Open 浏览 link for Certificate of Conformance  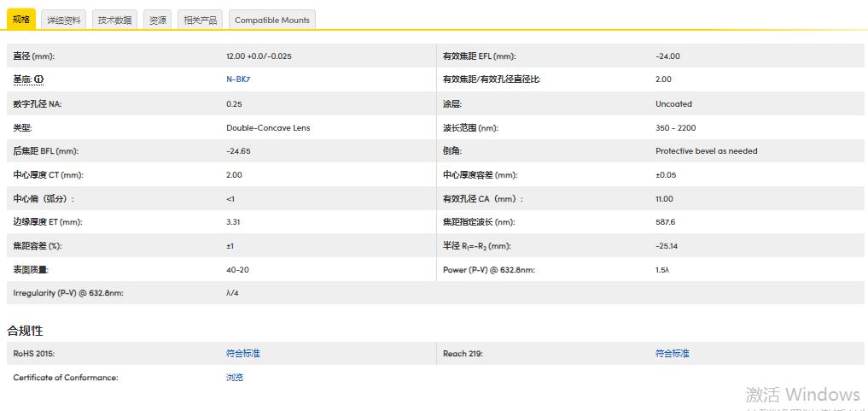(234, 377)
